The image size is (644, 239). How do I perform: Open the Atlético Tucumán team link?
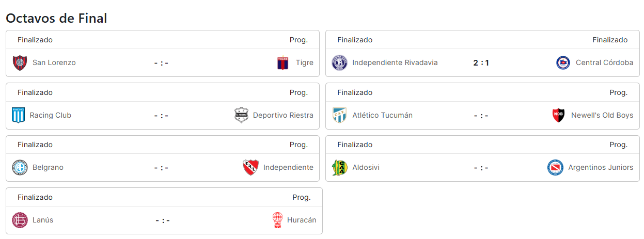382,116
